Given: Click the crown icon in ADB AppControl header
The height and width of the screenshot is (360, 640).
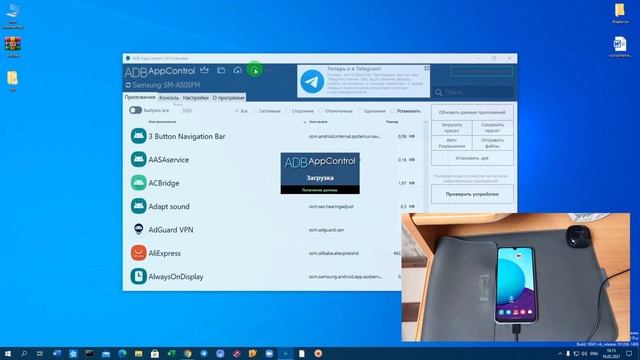Looking at the screenshot, I should [204, 70].
